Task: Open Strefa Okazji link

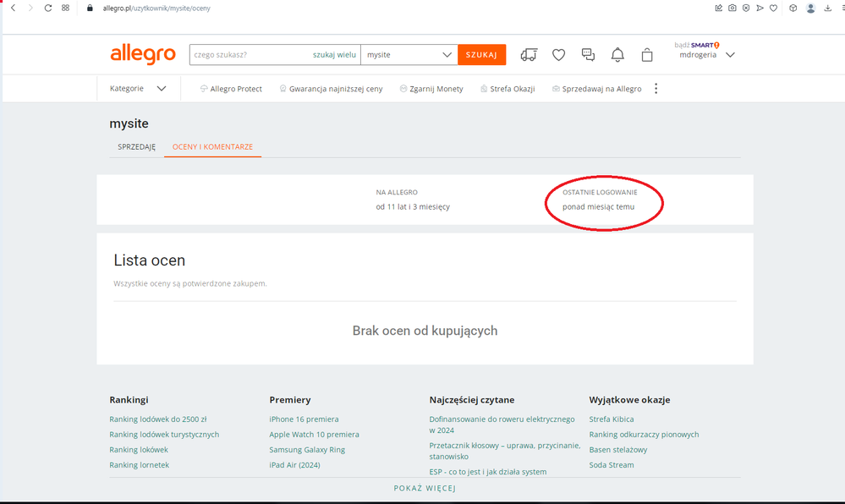Action: click(x=508, y=89)
